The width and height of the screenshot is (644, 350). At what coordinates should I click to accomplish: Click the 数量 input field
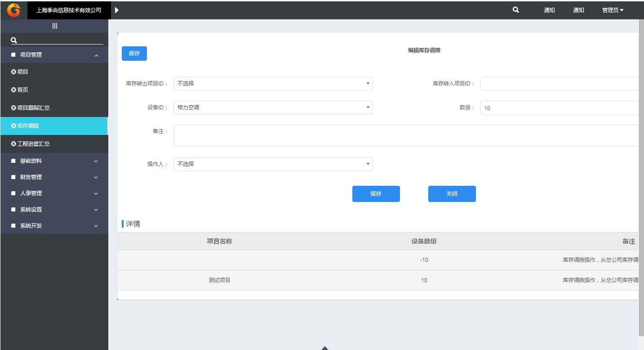point(559,108)
